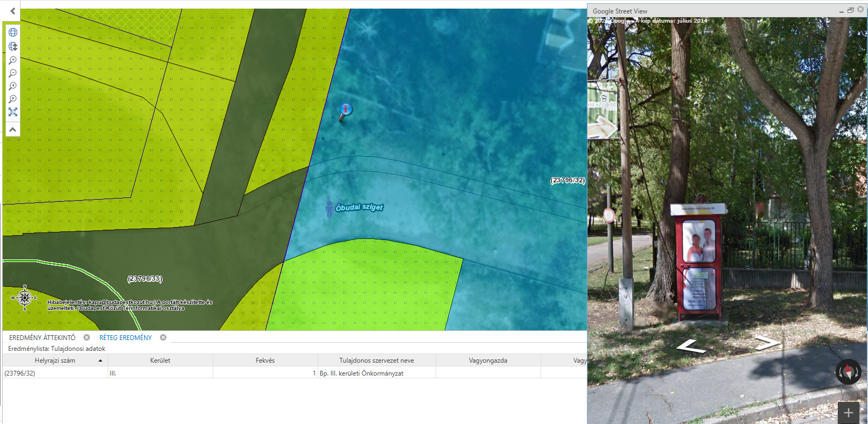Move Street View left with arrow
Viewport: 868px width, 424px height.
(691, 348)
